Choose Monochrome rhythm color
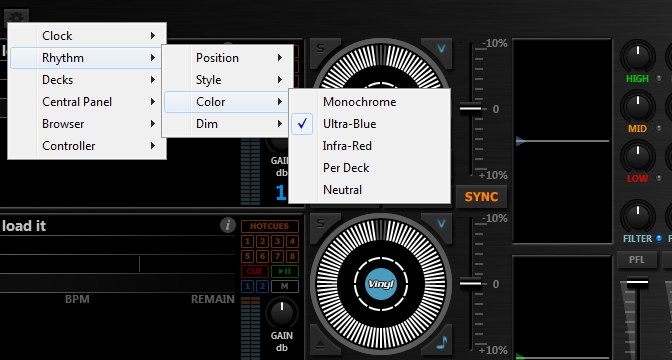This screenshot has width=672, height=360. coord(369,102)
